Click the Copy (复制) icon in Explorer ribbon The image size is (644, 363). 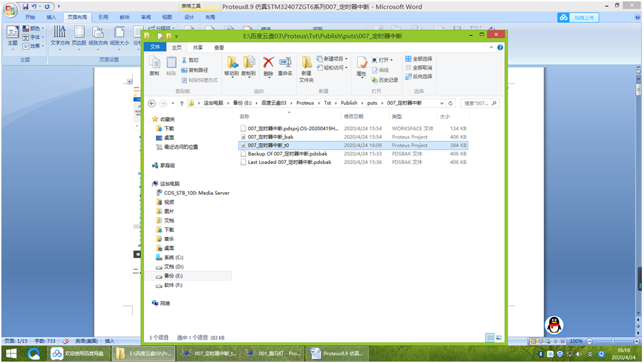pos(154,63)
